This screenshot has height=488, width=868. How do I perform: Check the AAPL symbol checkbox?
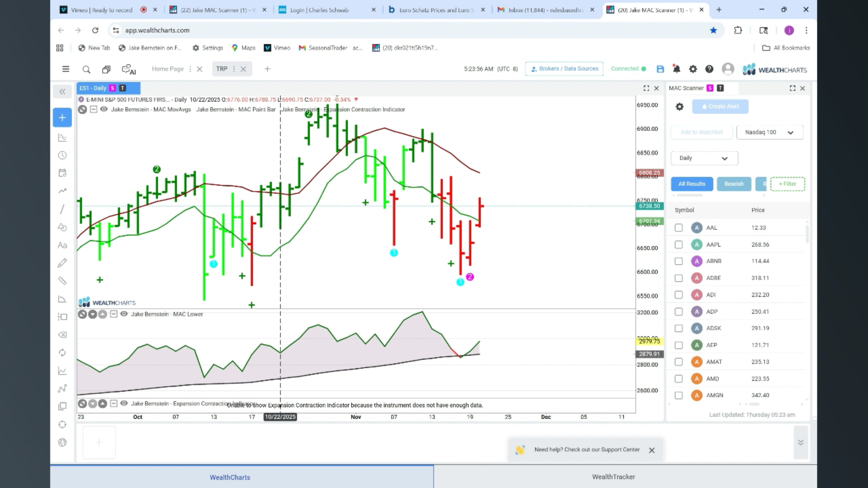tap(679, 244)
